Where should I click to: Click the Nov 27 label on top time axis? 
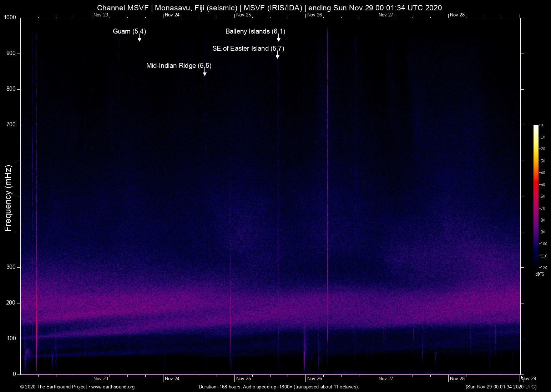386,15
